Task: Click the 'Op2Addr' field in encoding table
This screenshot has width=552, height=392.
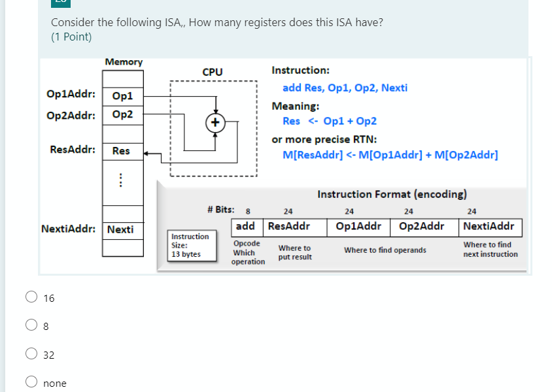Action: (424, 227)
